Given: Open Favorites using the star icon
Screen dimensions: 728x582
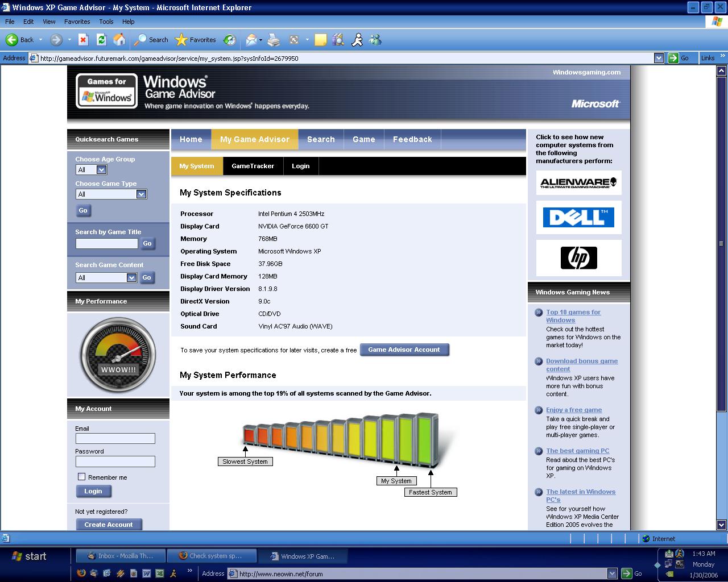Looking at the screenshot, I should tap(181, 40).
